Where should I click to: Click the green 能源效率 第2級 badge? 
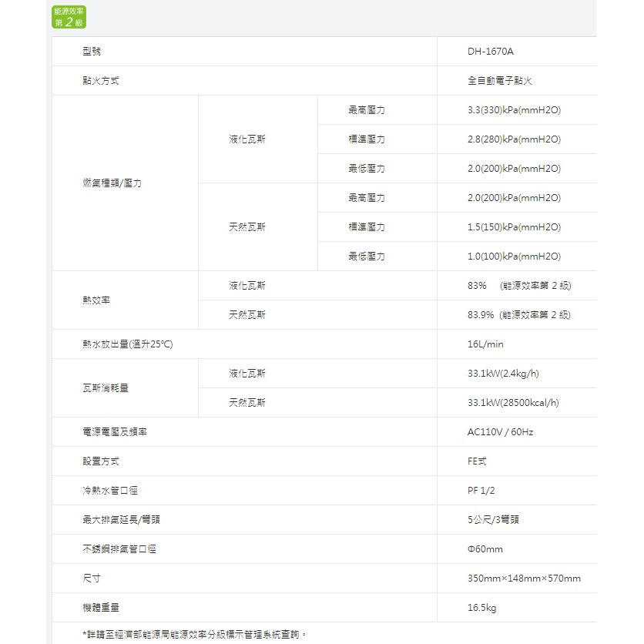(x=69, y=16)
